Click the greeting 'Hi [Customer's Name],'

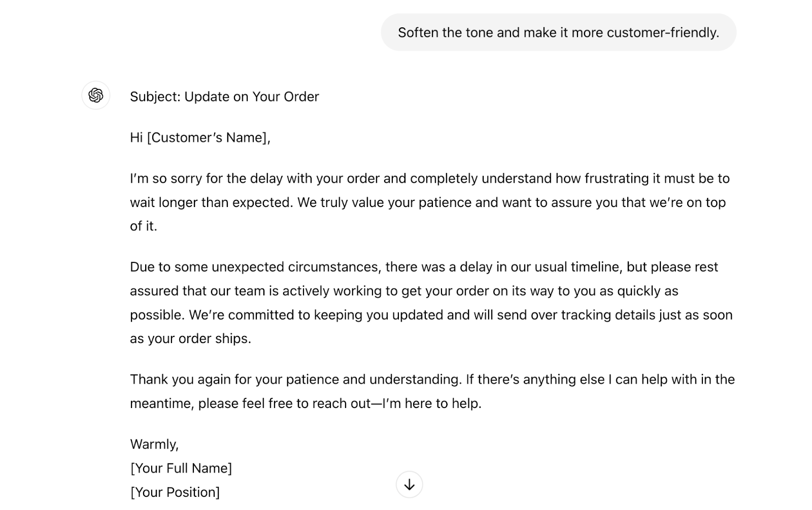pyautogui.click(x=201, y=138)
